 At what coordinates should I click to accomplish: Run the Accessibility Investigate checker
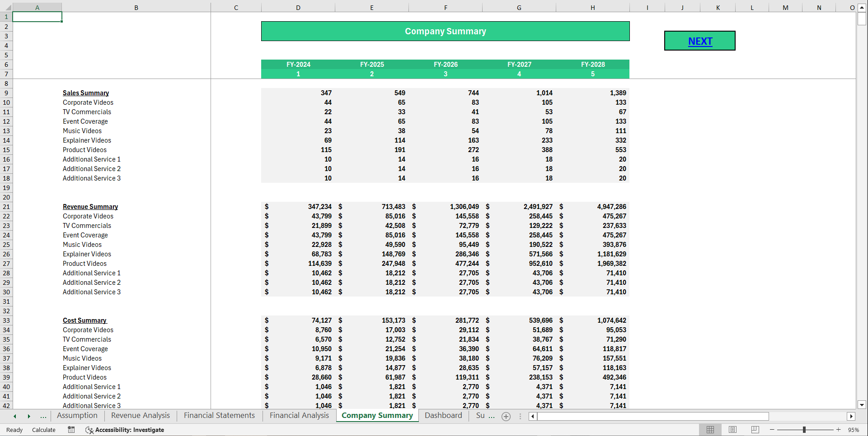(125, 430)
